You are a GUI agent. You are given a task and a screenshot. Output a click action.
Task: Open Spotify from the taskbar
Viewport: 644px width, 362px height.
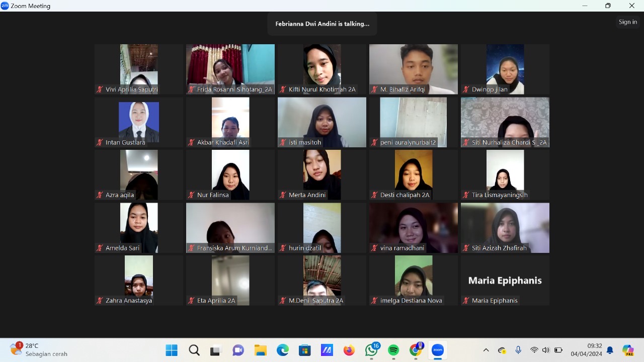(393, 350)
